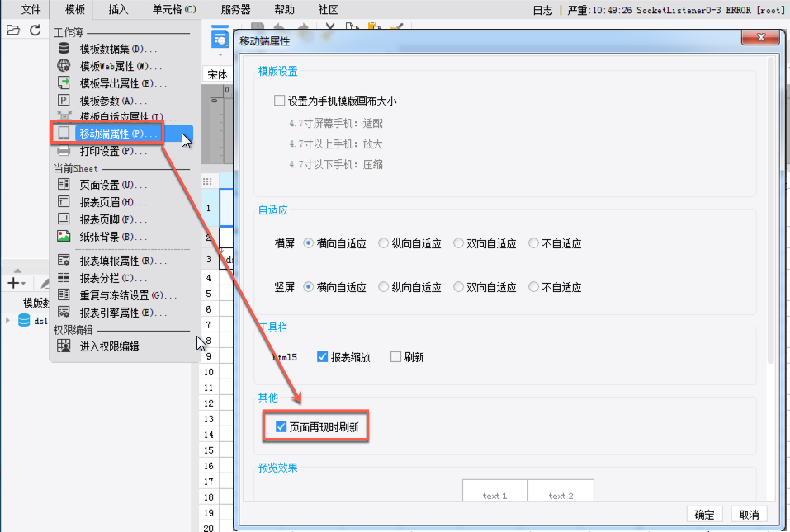Click the 确定 button
The height and width of the screenshot is (532, 790).
pos(704,515)
